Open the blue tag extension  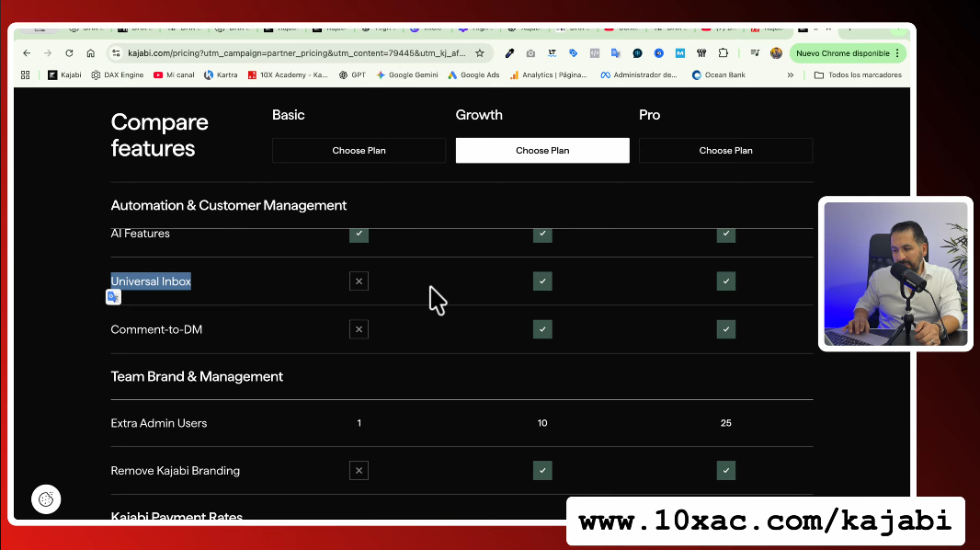click(x=573, y=53)
